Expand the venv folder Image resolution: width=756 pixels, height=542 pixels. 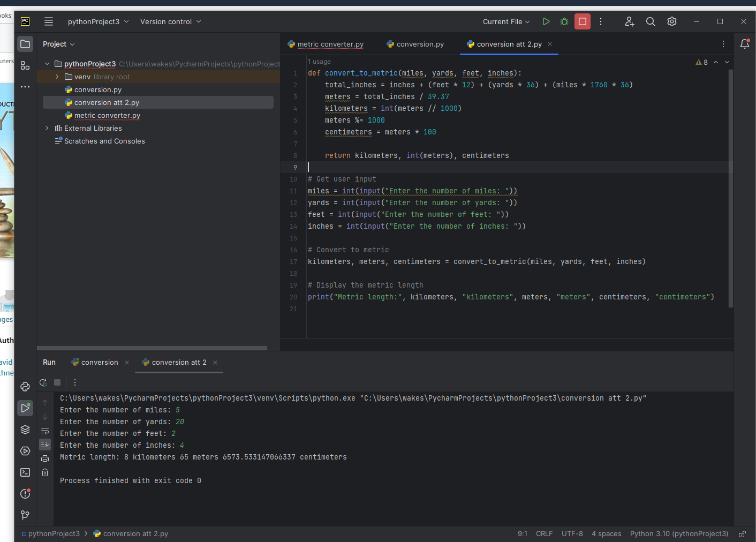click(57, 77)
